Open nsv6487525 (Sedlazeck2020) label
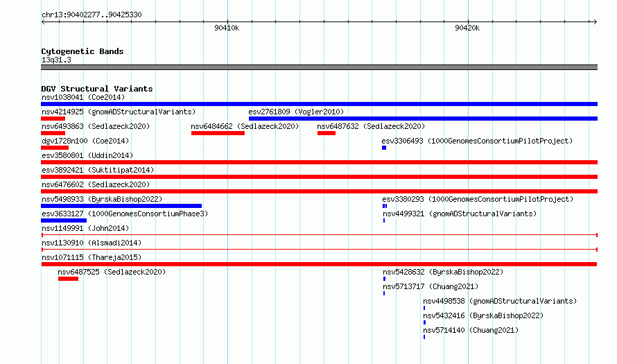 (112, 272)
